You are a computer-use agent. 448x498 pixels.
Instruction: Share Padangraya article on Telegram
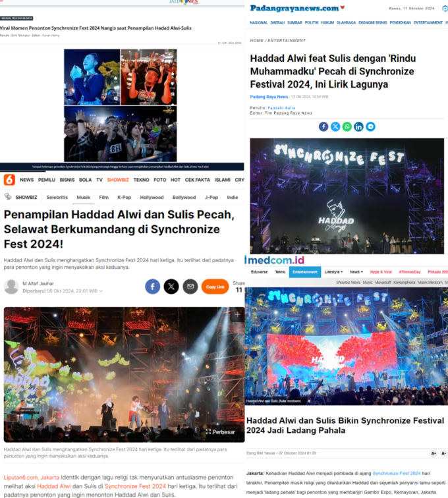pyautogui.click(x=370, y=126)
